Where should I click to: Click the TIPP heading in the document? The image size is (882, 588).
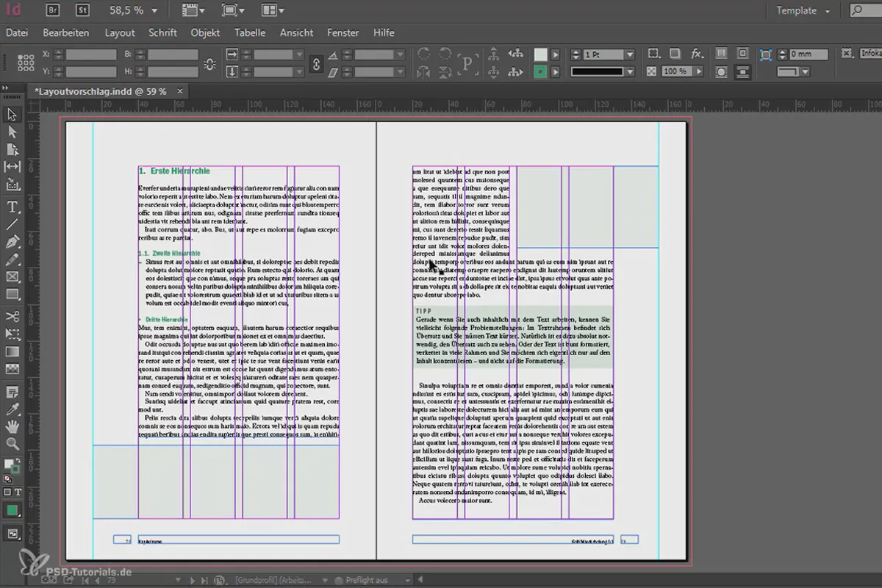pos(424,312)
